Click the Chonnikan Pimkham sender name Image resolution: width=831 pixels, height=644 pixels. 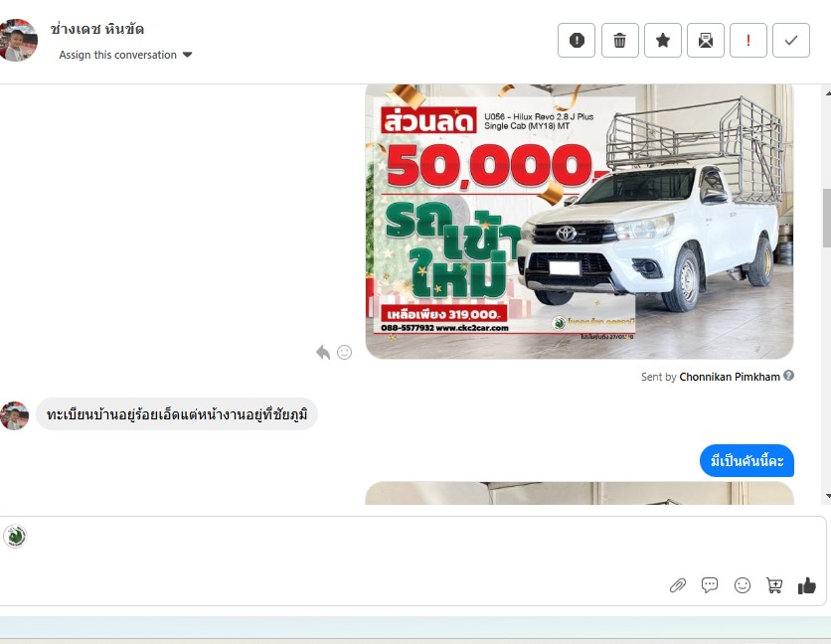(x=730, y=377)
